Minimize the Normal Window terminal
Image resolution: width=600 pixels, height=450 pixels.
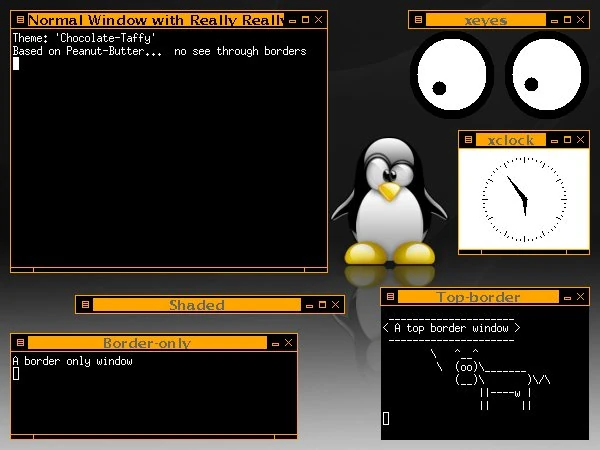[293, 20]
